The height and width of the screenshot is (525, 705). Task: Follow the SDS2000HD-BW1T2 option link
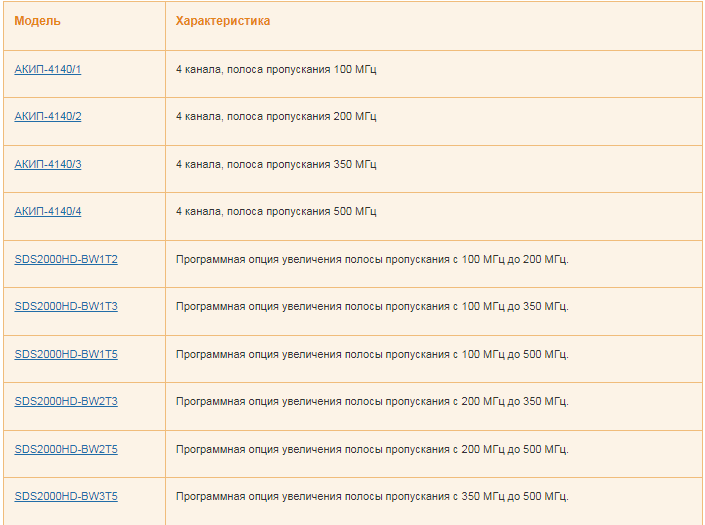66,259
